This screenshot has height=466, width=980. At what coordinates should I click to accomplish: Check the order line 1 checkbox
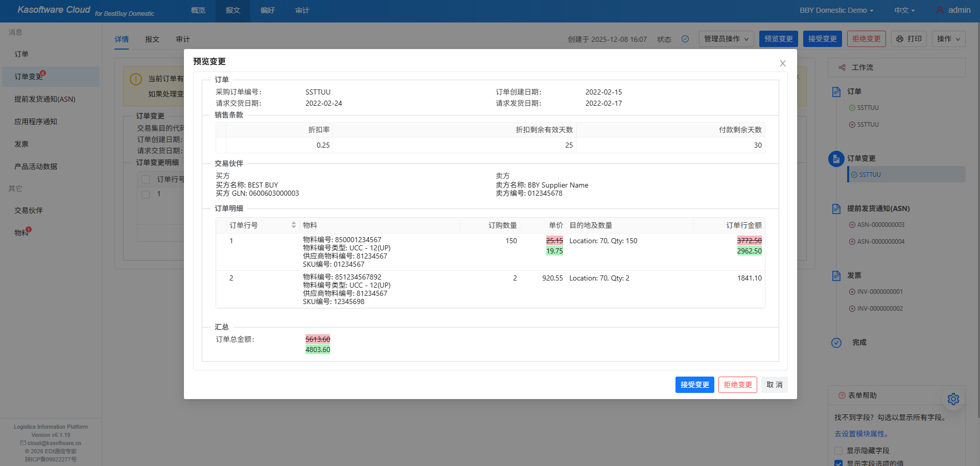click(146, 194)
